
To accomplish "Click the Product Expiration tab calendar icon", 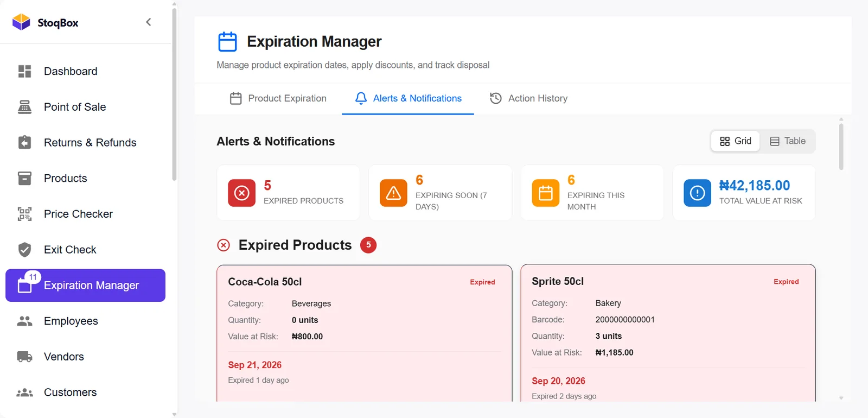I will pos(235,98).
